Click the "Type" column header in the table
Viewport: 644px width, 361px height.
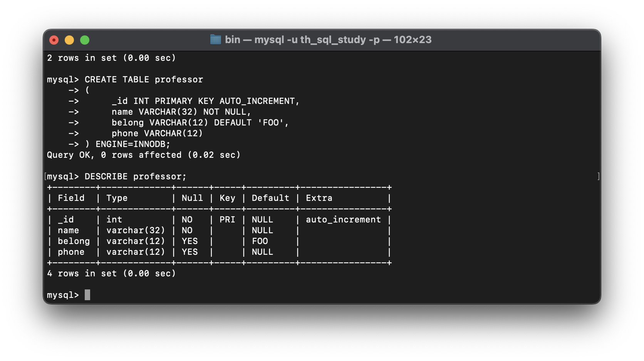[x=117, y=198]
